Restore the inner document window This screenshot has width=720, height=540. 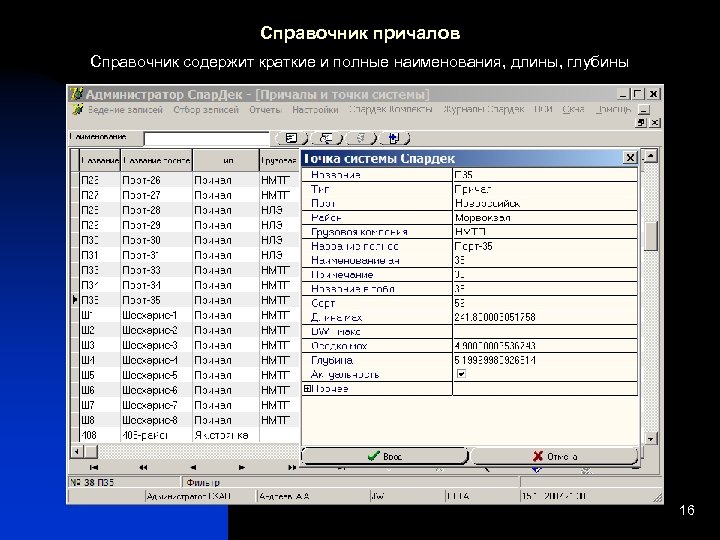click(x=641, y=123)
